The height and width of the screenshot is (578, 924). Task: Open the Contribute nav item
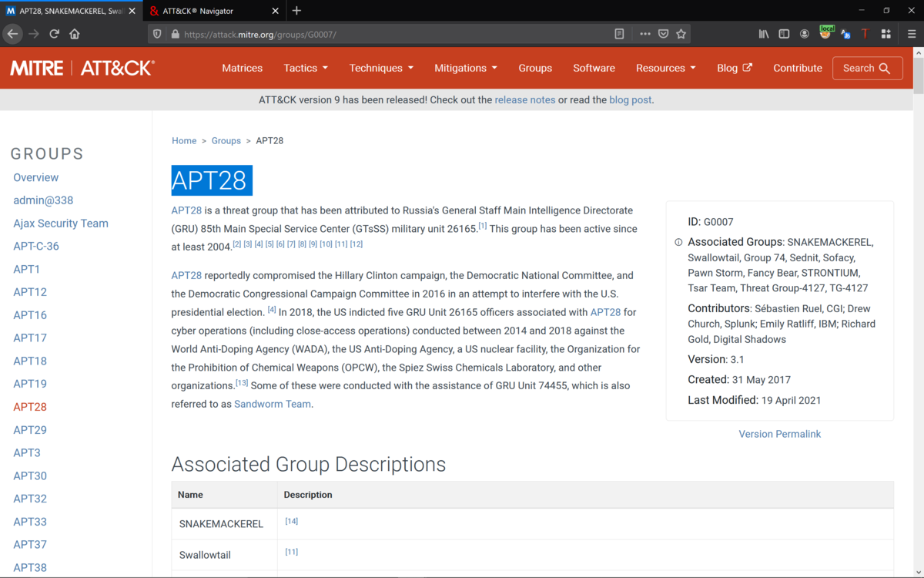coord(798,68)
